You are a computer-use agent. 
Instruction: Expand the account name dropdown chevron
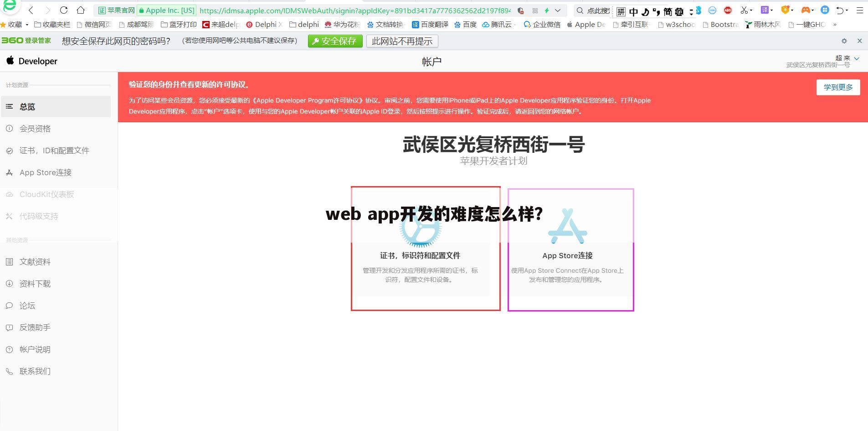pyautogui.click(x=857, y=58)
